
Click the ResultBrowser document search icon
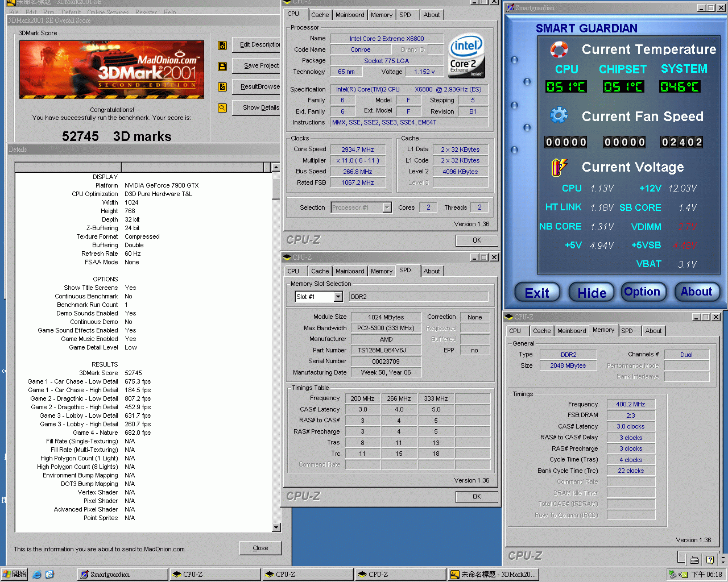pos(222,87)
